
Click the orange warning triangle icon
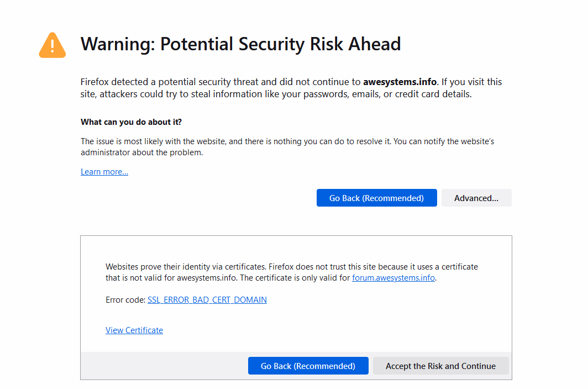53,45
